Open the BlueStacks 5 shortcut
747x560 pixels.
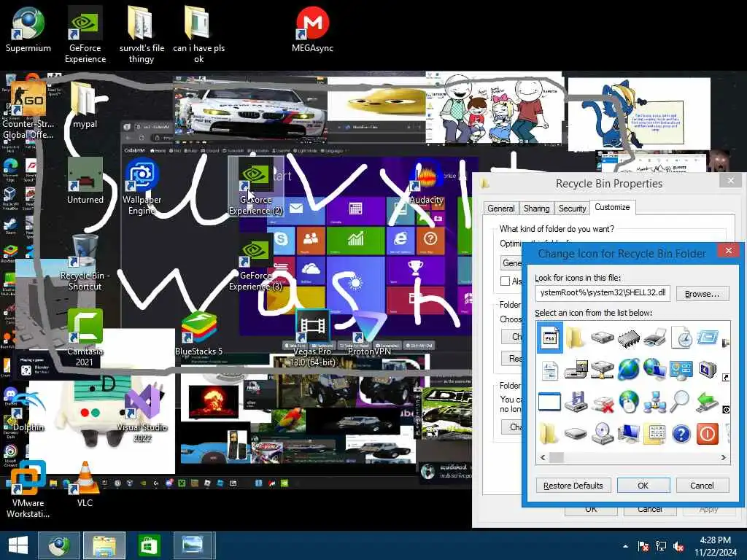[198, 333]
